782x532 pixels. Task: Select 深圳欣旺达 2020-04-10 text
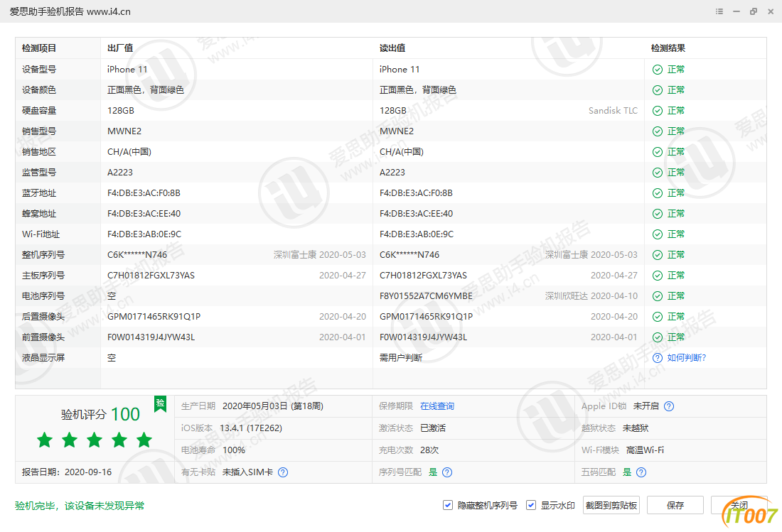pyautogui.click(x=591, y=296)
